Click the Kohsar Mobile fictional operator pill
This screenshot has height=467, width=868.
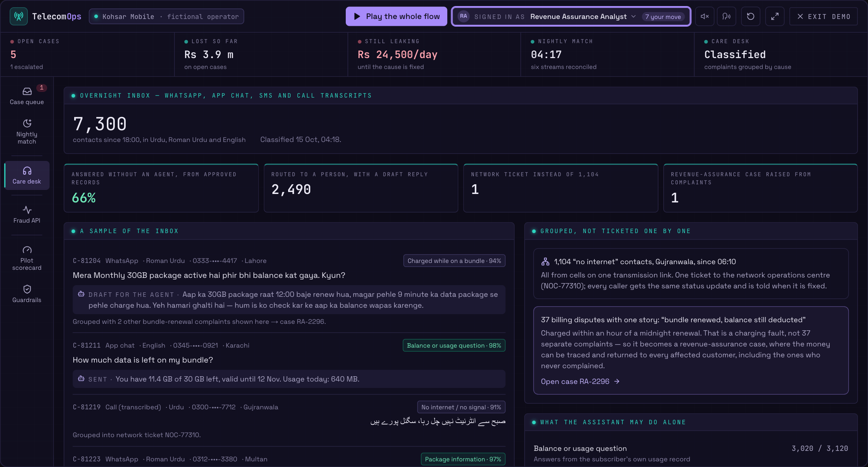coord(166,17)
